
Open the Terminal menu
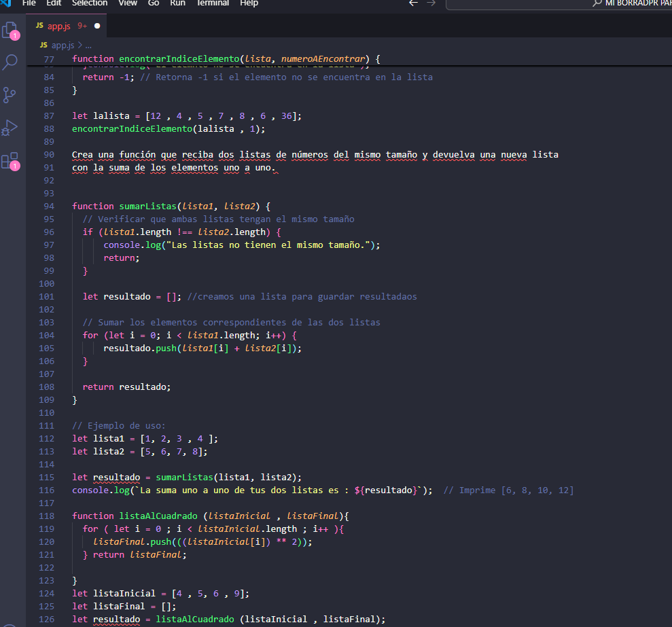[x=213, y=3]
